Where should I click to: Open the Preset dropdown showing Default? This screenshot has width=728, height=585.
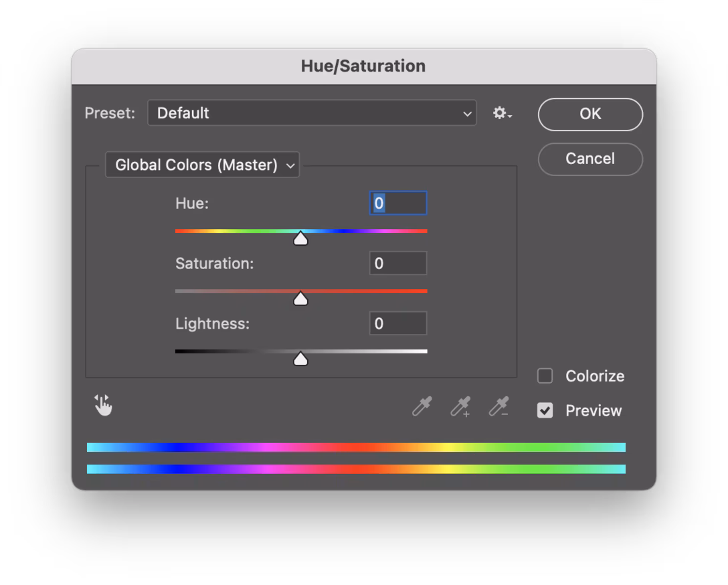(312, 113)
